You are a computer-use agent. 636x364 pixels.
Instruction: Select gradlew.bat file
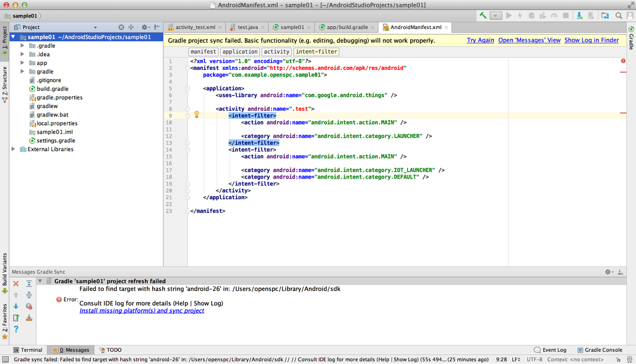tap(48, 114)
